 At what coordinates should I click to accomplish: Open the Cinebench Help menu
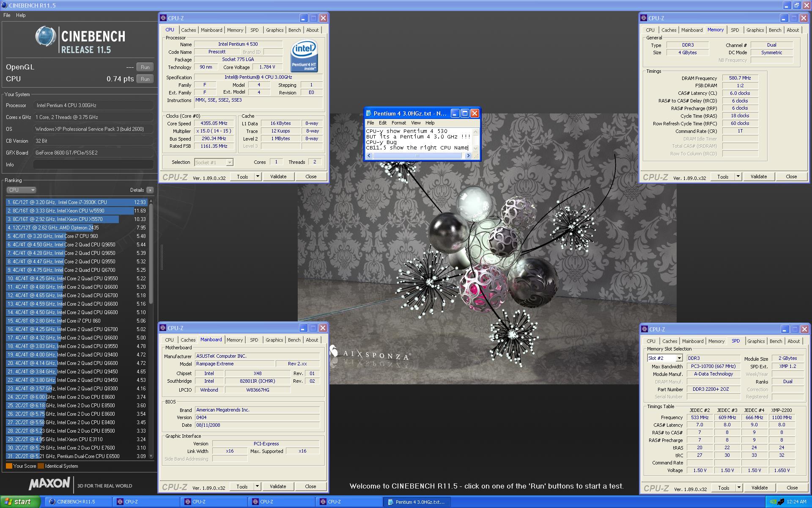(x=21, y=15)
